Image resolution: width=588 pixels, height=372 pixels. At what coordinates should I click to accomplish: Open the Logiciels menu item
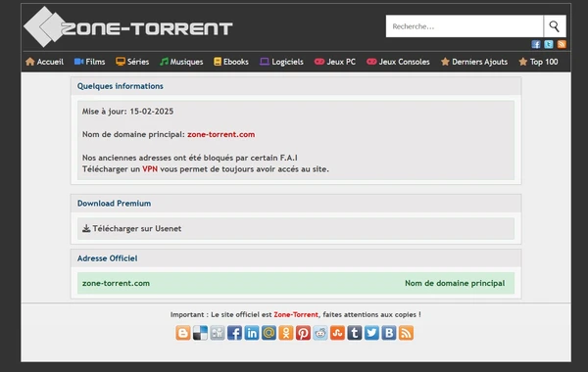pos(281,62)
